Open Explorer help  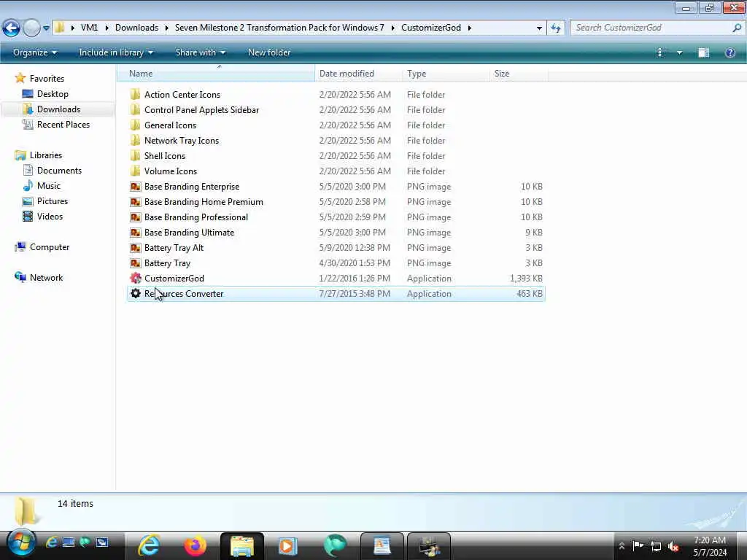tap(729, 52)
